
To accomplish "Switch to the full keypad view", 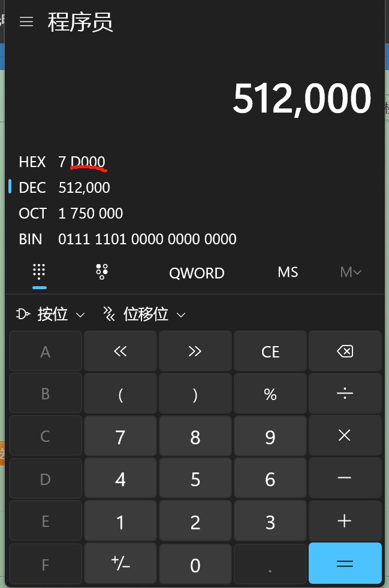I will pos(39,273).
